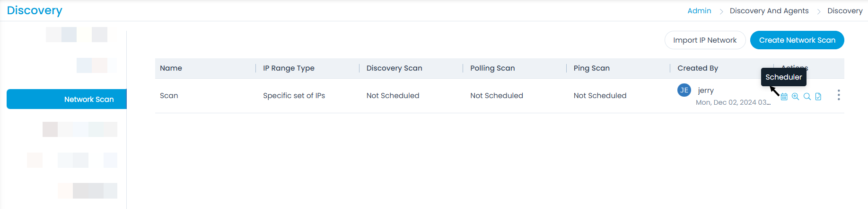
Task: Click the plain magnifier icon in Actions
Action: tap(807, 97)
